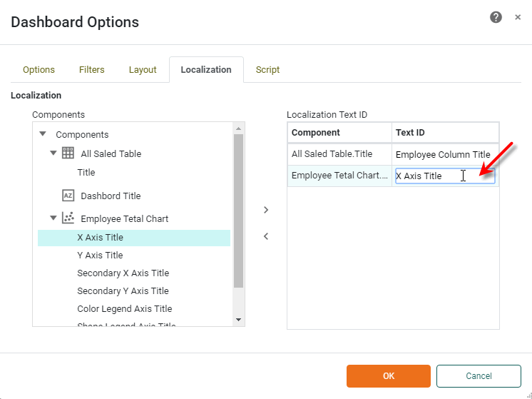Select Y Axis Title in the tree
This screenshot has width=532, height=399.
[x=100, y=255]
